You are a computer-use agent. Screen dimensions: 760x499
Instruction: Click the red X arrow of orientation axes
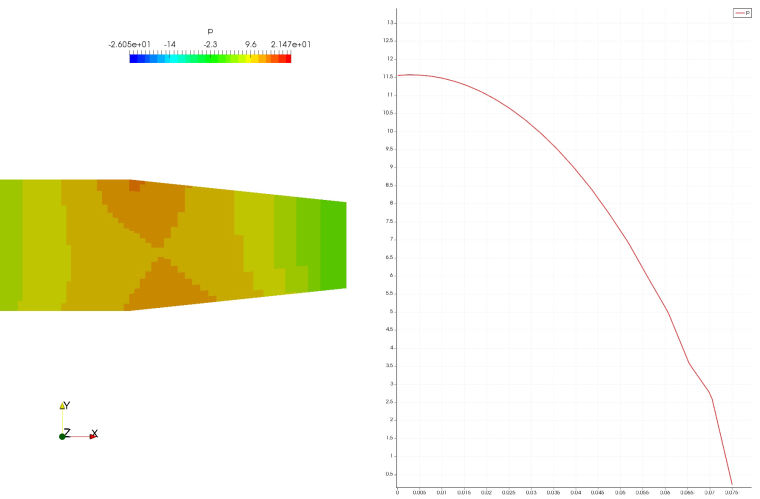pyautogui.click(x=92, y=435)
